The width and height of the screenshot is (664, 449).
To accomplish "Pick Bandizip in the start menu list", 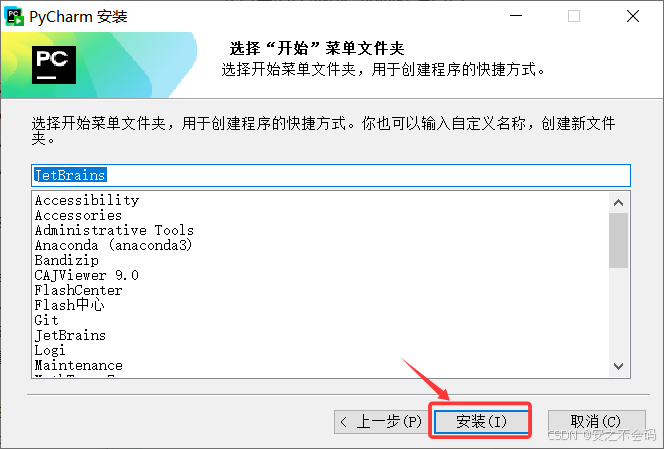I will pos(66,260).
